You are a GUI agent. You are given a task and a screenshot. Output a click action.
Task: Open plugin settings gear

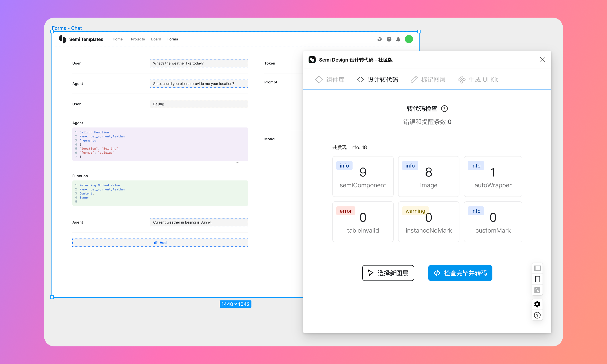537,304
